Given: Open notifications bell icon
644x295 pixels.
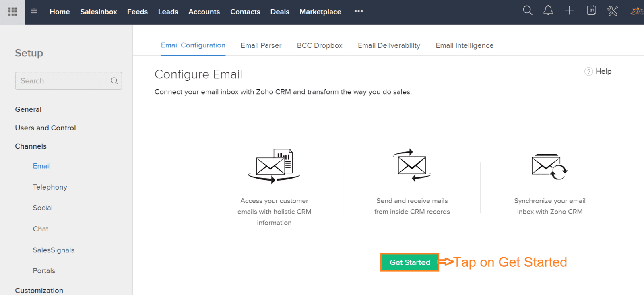Looking at the screenshot, I should (x=548, y=10).
